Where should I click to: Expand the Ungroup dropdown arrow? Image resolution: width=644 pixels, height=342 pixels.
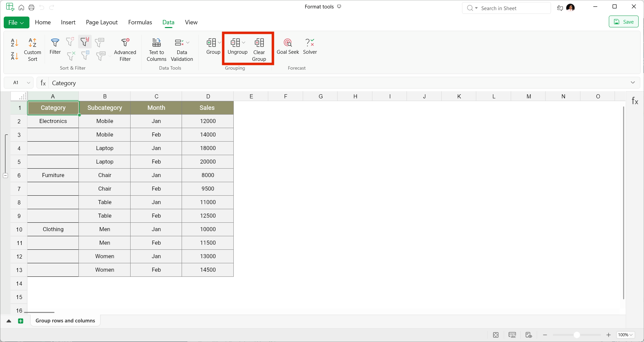point(244,43)
